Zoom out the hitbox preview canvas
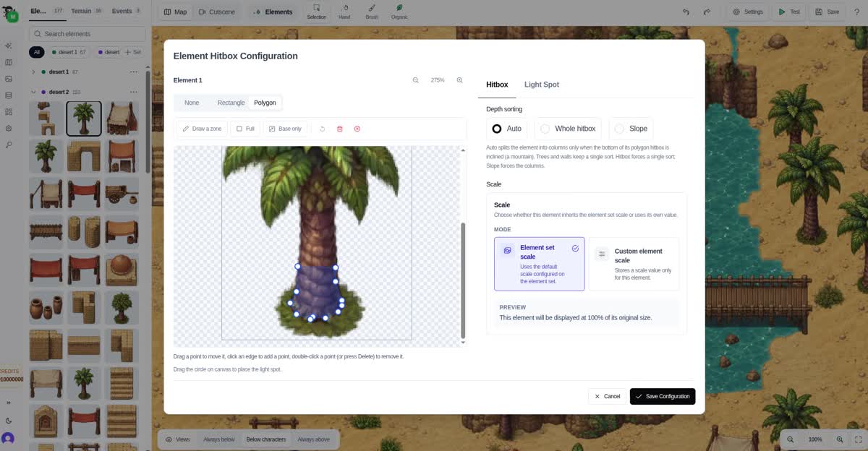 tap(416, 80)
